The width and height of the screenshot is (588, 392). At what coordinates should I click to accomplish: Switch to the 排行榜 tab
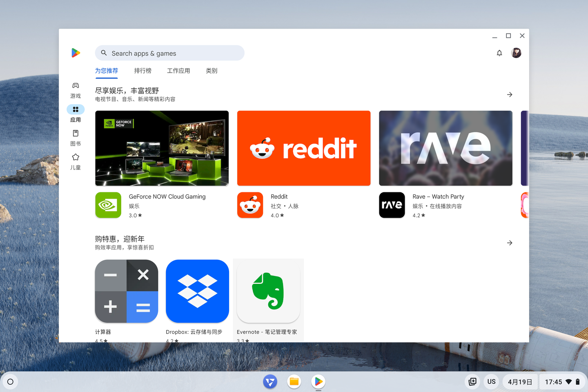pyautogui.click(x=143, y=70)
